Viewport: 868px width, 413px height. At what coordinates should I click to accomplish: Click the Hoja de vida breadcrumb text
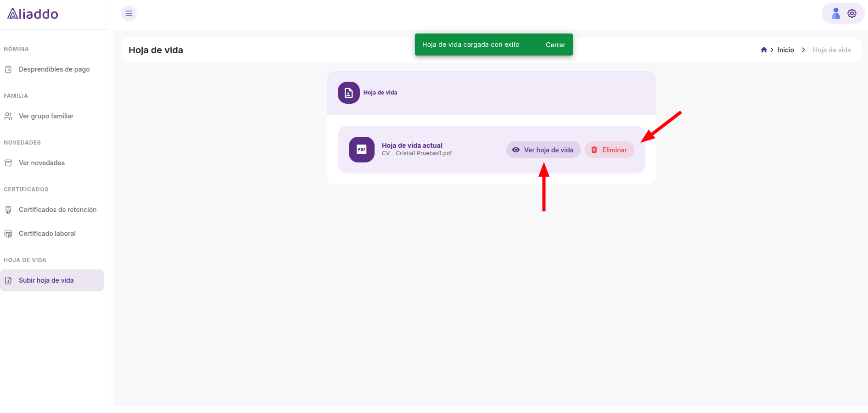click(x=832, y=50)
